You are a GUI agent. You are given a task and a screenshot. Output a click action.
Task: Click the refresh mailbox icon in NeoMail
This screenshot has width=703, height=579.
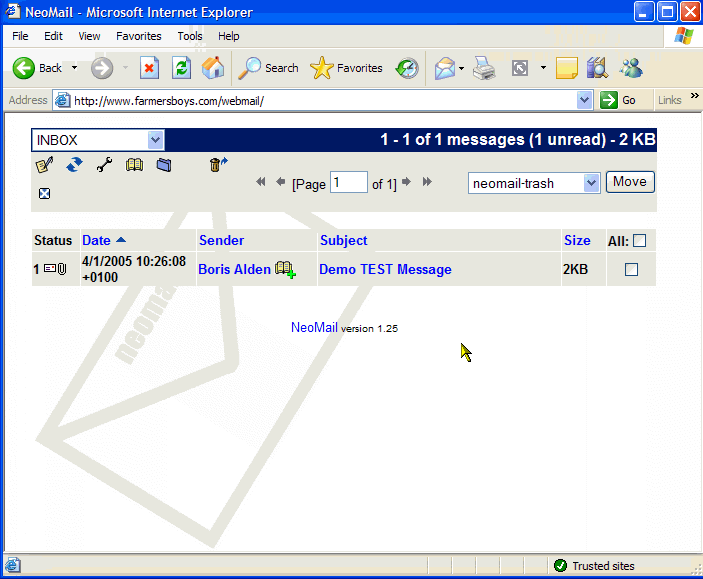[74, 165]
